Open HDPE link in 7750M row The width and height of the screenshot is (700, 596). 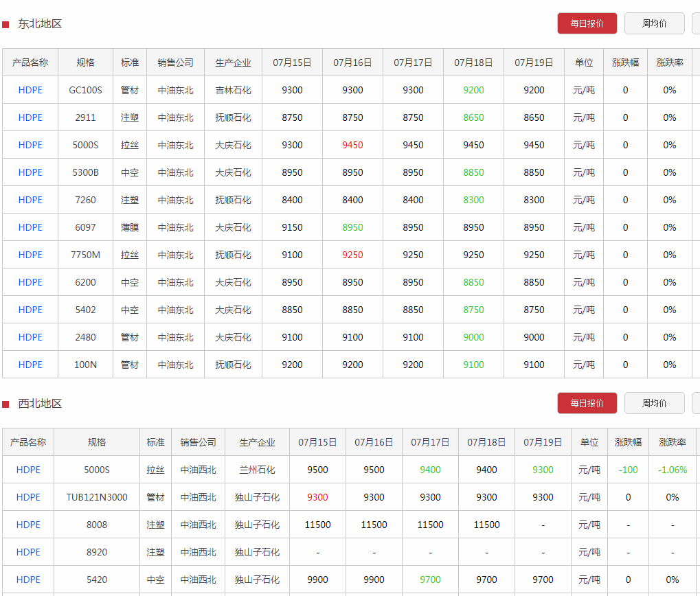pyautogui.click(x=30, y=255)
